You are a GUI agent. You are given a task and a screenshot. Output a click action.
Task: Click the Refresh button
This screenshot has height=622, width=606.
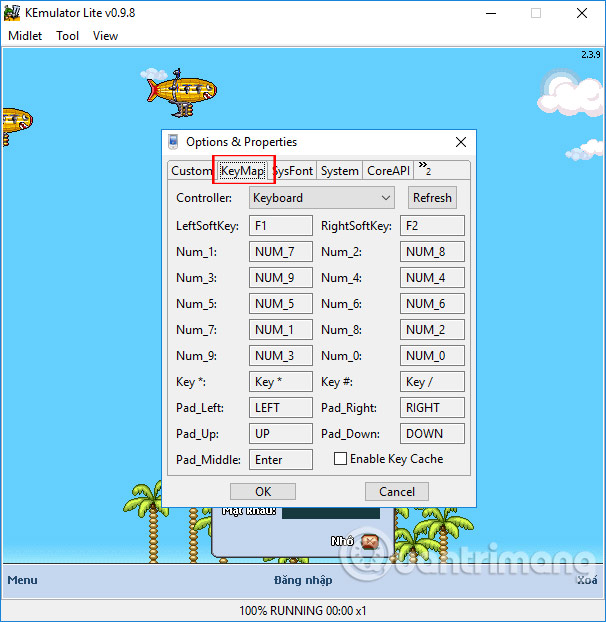pyautogui.click(x=432, y=198)
